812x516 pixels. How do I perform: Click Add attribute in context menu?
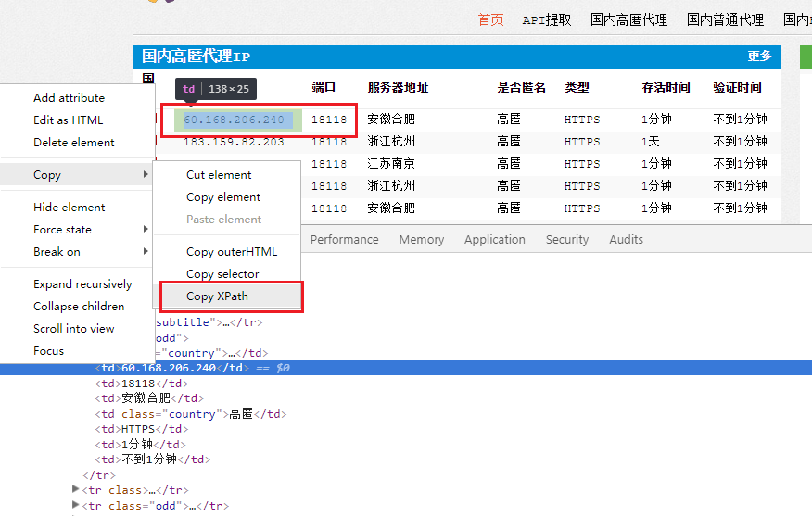(x=69, y=98)
